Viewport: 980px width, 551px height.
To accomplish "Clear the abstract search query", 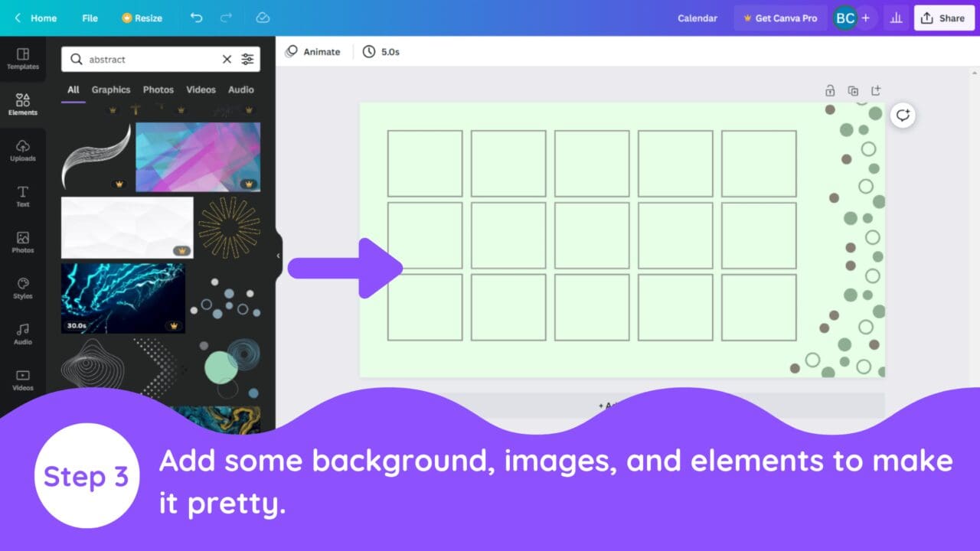I will [x=227, y=59].
